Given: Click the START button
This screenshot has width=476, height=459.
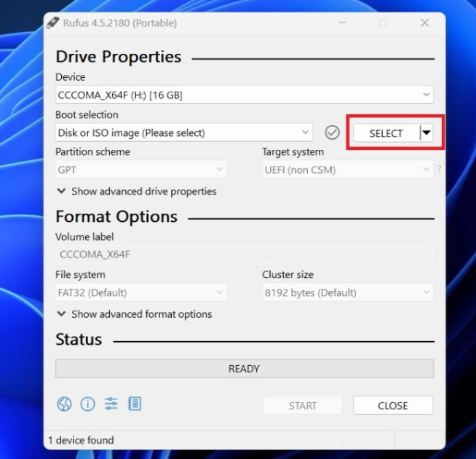Looking at the screenshot, I should (x=303, y=405).
